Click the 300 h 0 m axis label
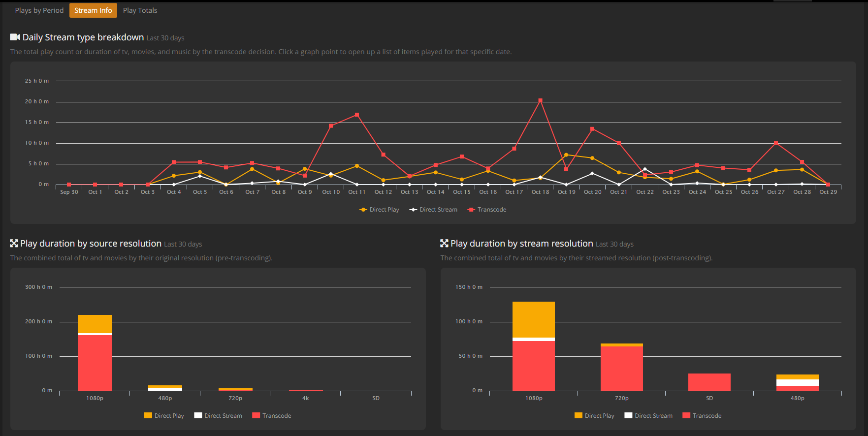Viewport: 868px width, 436px height. pyautogui.click(x=38, y=287)
